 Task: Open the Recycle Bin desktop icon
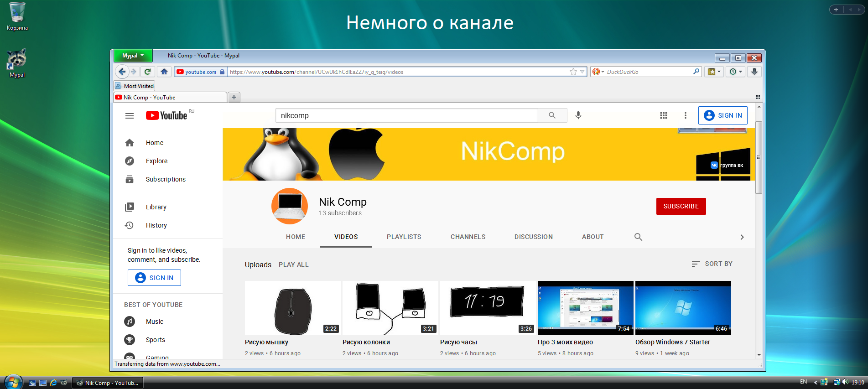(x=17, y=16)
